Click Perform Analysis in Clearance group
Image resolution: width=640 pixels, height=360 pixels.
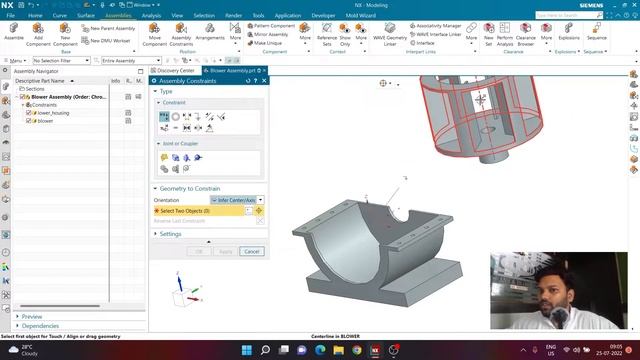tap(504, 34)
